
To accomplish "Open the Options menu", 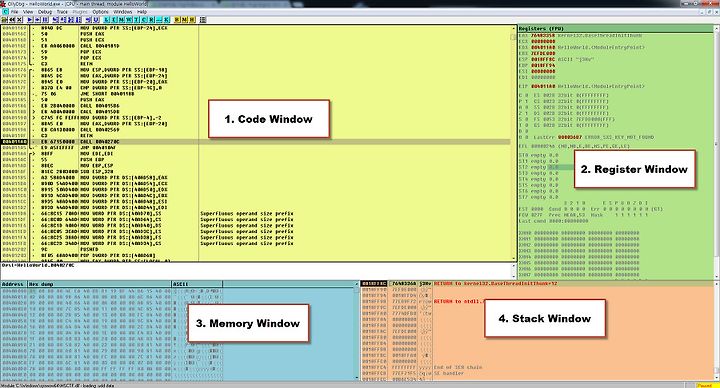I will (x=100, y=12).
